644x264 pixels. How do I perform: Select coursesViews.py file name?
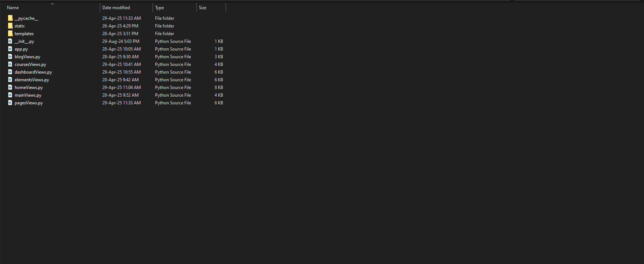(x=30, y=64)
